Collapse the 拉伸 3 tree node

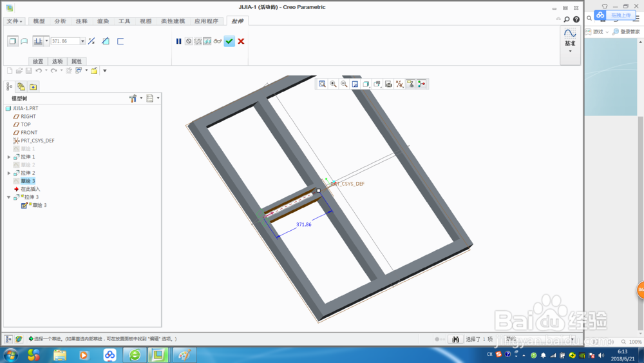(x=9, y=197)
